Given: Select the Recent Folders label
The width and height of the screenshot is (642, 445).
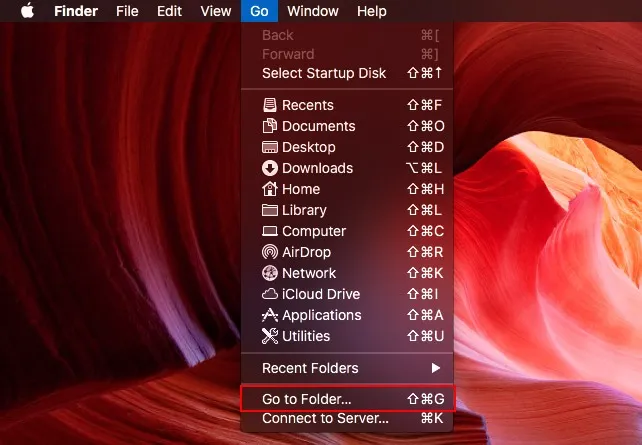Looking at the screenshot, I should click(x=310, y=368).
